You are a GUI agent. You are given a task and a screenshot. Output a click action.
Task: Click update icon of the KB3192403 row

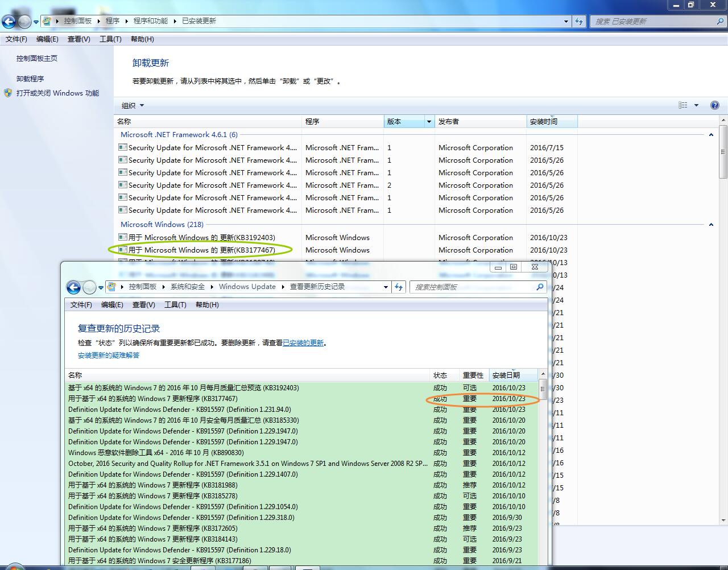[x=122, y=237]
